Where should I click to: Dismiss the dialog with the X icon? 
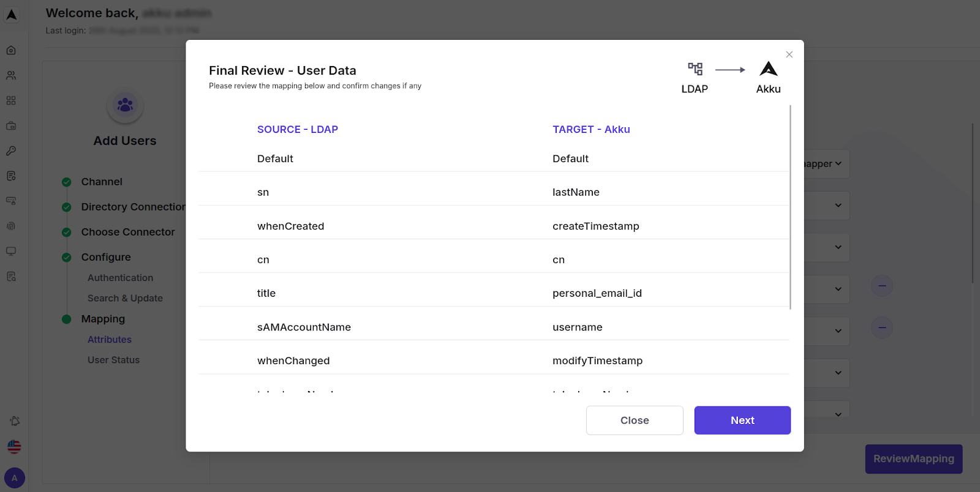(790, 54)
